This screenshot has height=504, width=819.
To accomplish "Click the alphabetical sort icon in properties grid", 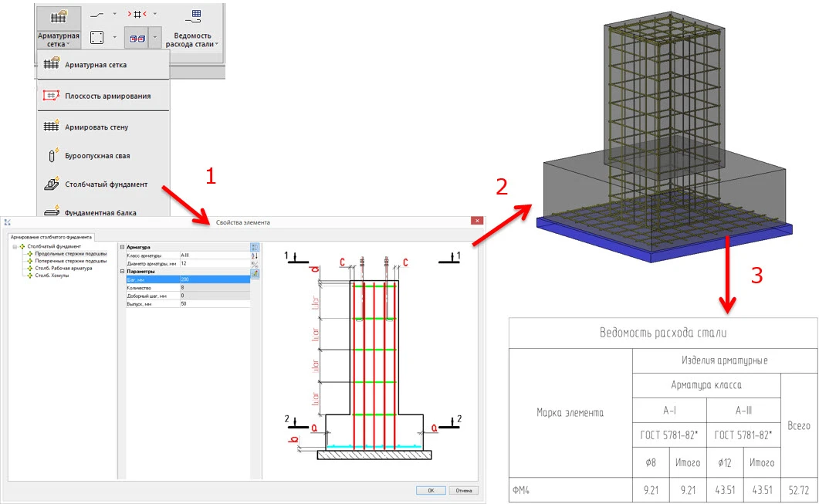I will pos(255,255).
